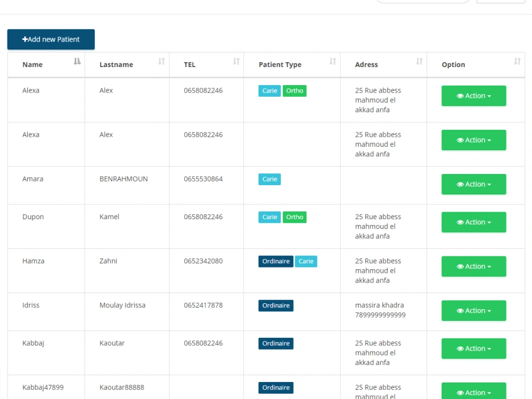Screen dimensions: 532x399
Task: Open Action dropdown for Amara row
Action: click(x=473, y=184)
